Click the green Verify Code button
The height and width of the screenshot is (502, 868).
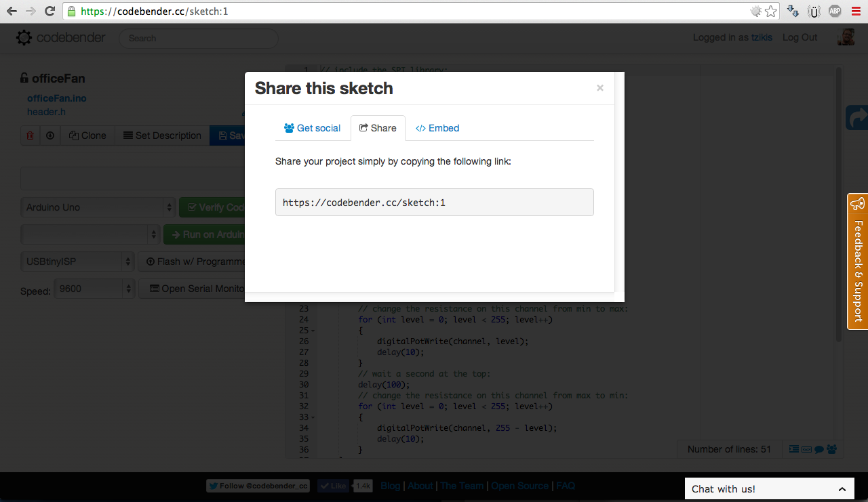click(212, 207)
